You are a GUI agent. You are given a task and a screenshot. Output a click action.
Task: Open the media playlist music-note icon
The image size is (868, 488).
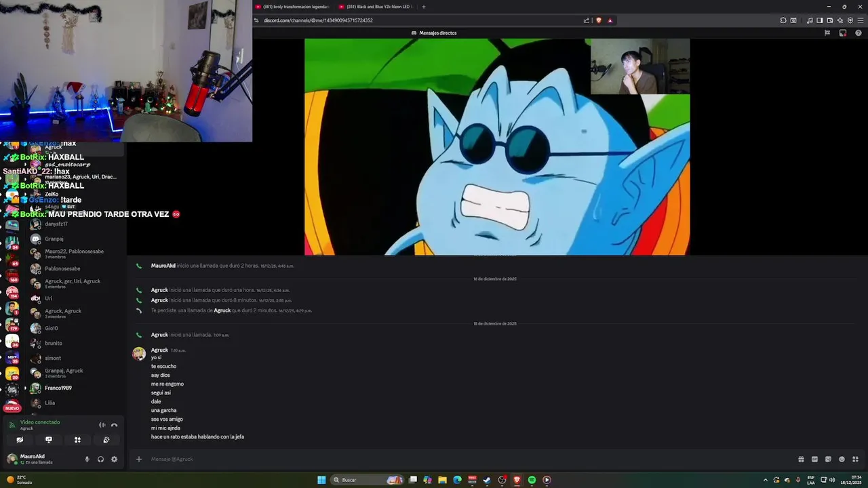(x=810, y=20)
